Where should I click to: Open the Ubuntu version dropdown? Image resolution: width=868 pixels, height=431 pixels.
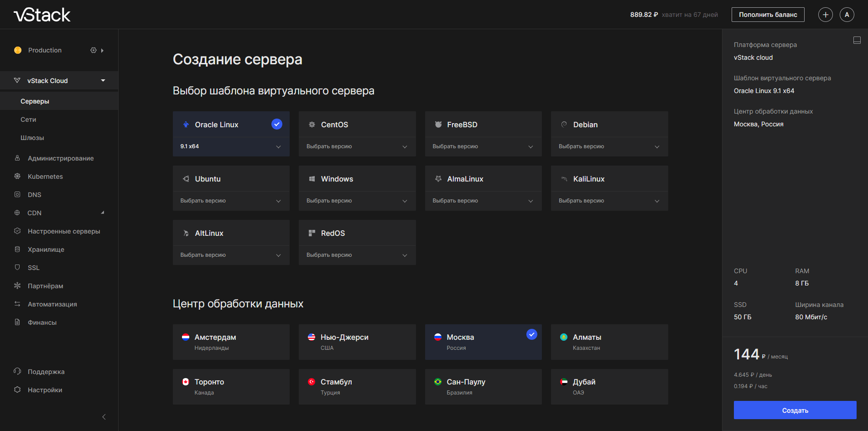(x=231, y=201)
